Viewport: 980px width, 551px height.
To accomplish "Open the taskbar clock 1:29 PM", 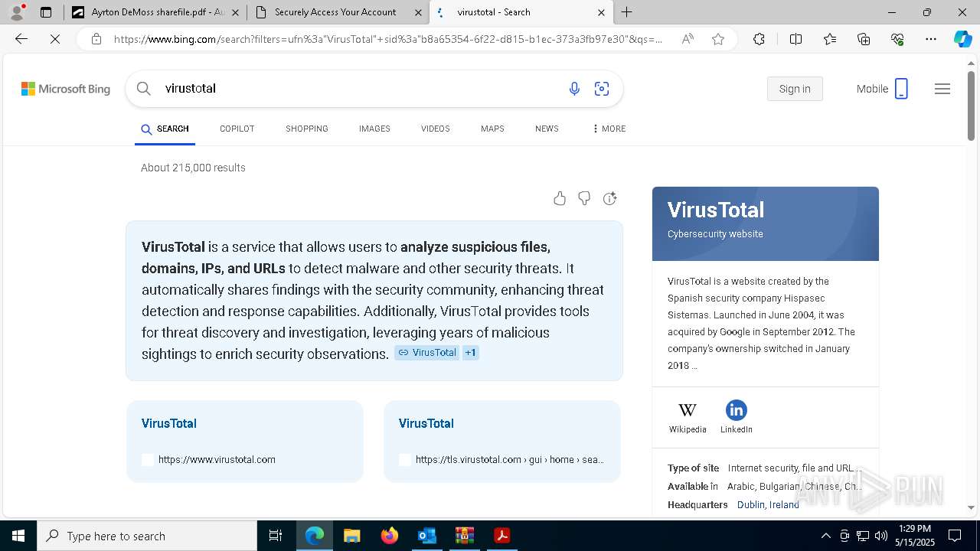I will click(x=914, y=536).
